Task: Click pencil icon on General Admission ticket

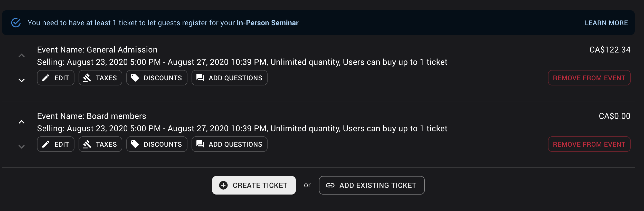Action: coord(46,78)
